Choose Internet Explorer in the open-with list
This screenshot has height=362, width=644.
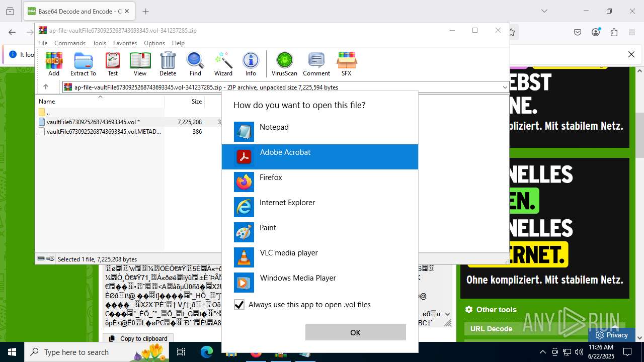(320, 207)
